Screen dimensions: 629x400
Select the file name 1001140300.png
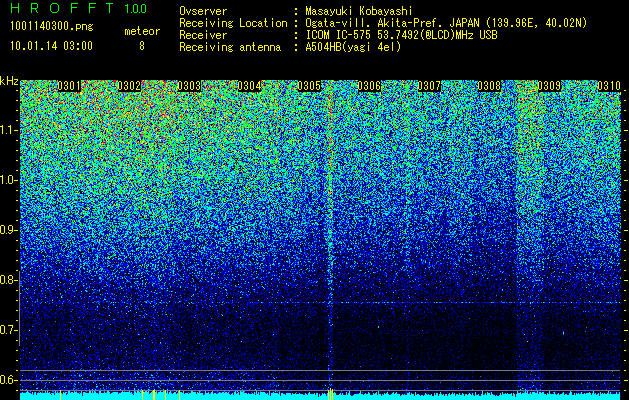click(x=52, y=27)
